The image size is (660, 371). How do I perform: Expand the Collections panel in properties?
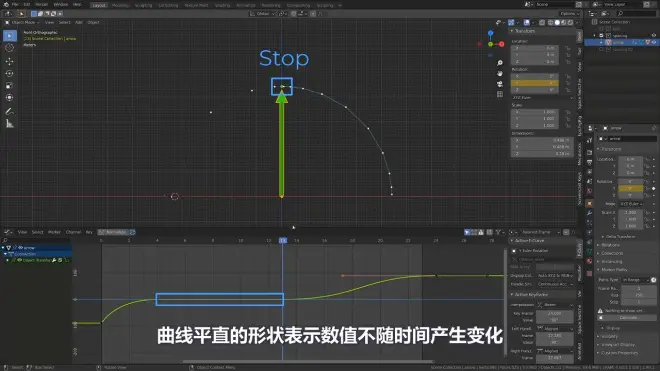(x=612, y=253)
